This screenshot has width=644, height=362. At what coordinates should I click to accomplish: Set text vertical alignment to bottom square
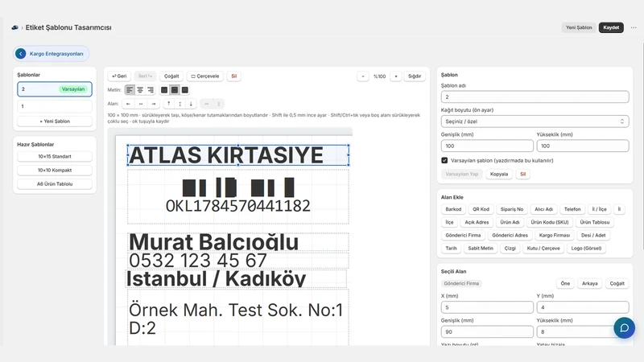pyautogui.click(x=185, y=90)
